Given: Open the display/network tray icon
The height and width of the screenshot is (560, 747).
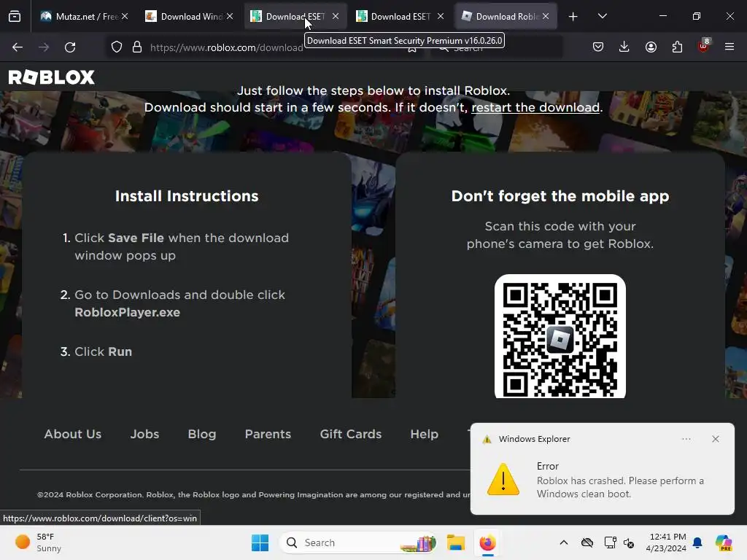Looking at the screenshot, I should 611,542.
